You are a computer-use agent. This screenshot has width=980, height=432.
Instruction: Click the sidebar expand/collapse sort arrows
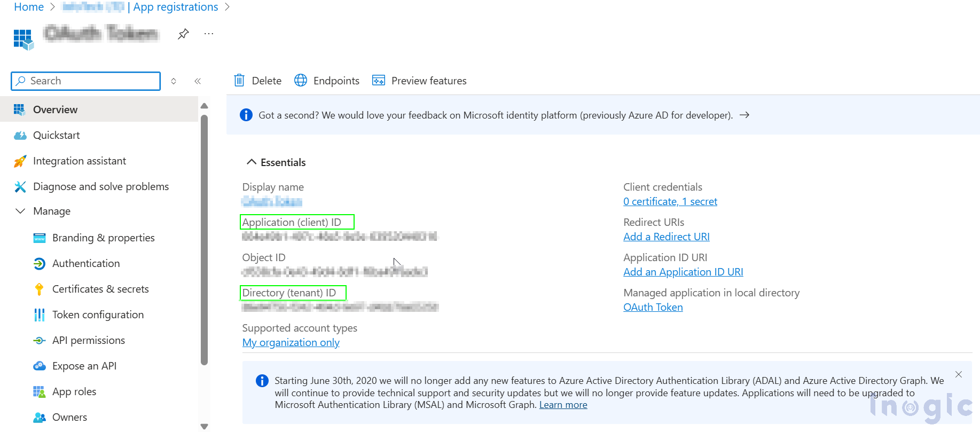(174, 81)
